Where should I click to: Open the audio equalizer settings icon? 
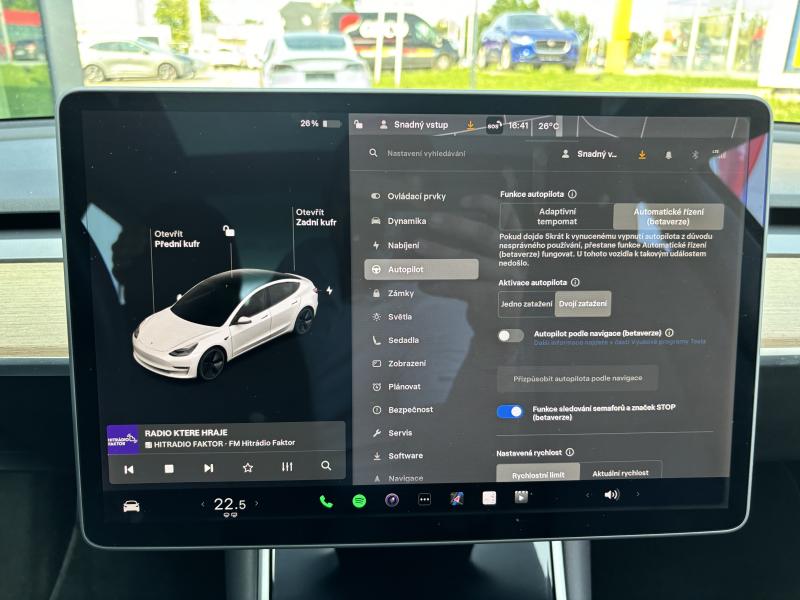tap(287, 466)
